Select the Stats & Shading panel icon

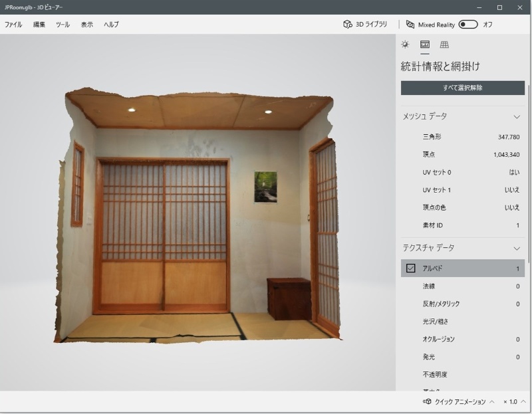(424, 45)
